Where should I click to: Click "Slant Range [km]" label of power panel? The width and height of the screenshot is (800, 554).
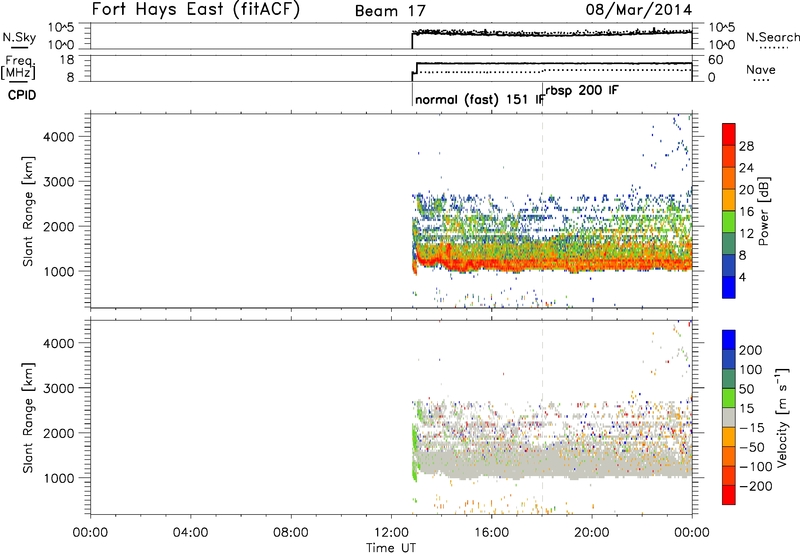point(28,211)
